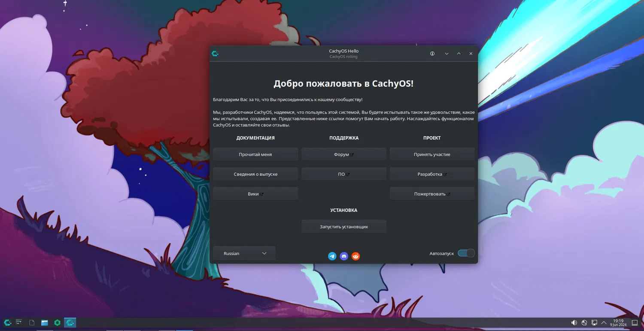Open the clock showing 19:19 in the taskbar
This screenshot has height=331, width=644.
click(618, 322)
